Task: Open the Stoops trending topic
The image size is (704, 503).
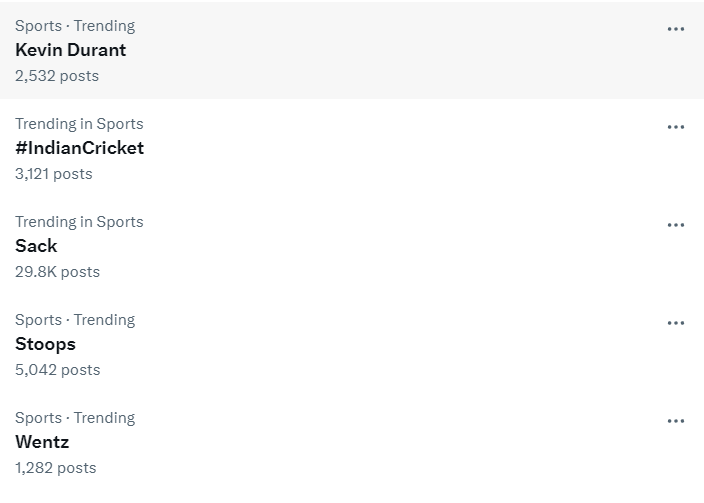Action: tap(45, 344)
